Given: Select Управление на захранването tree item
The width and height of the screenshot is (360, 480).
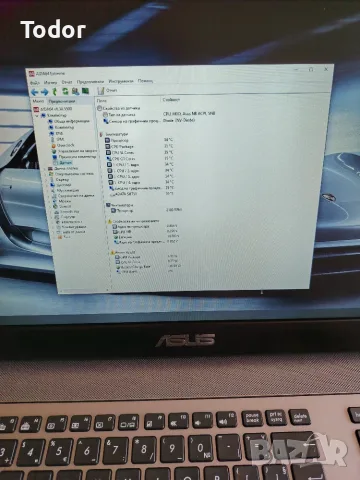Looking at the screenshot, I should click(74, 151).
